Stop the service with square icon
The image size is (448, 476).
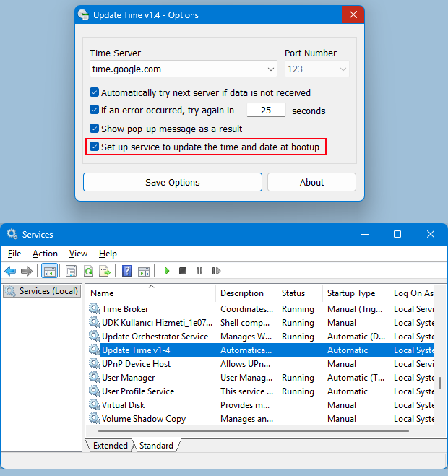tap(183, 271)
